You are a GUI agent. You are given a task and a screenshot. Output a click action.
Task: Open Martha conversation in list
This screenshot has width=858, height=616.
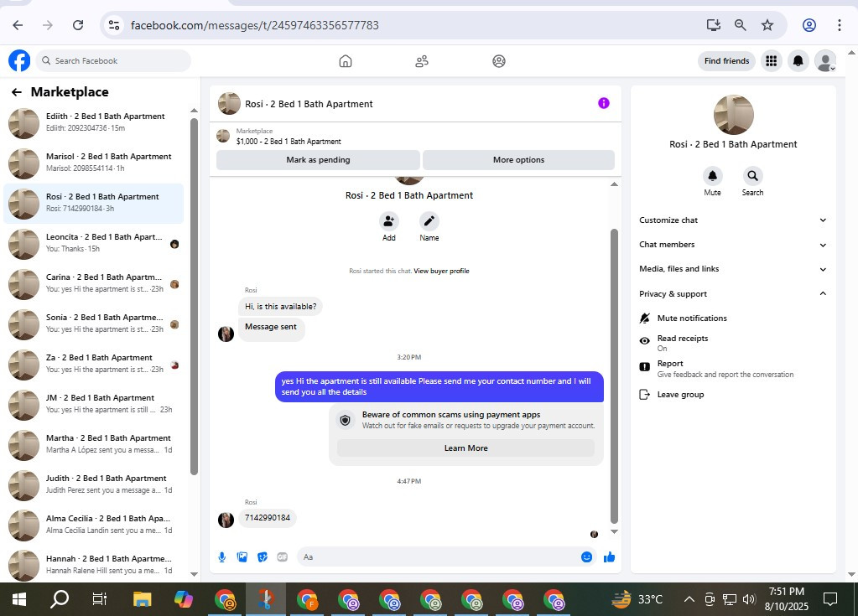(x=94, y=445)
